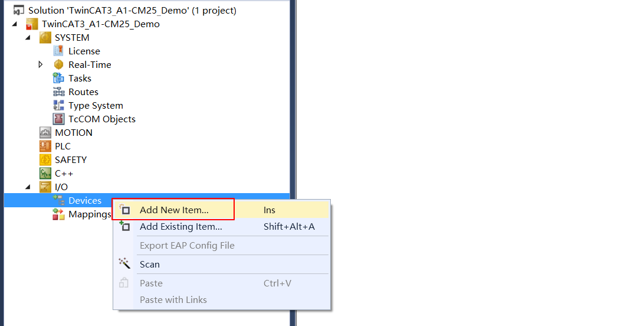The image size is (644, 326).
Task: Click the Type System icon
Action: [x=59, y=105]
